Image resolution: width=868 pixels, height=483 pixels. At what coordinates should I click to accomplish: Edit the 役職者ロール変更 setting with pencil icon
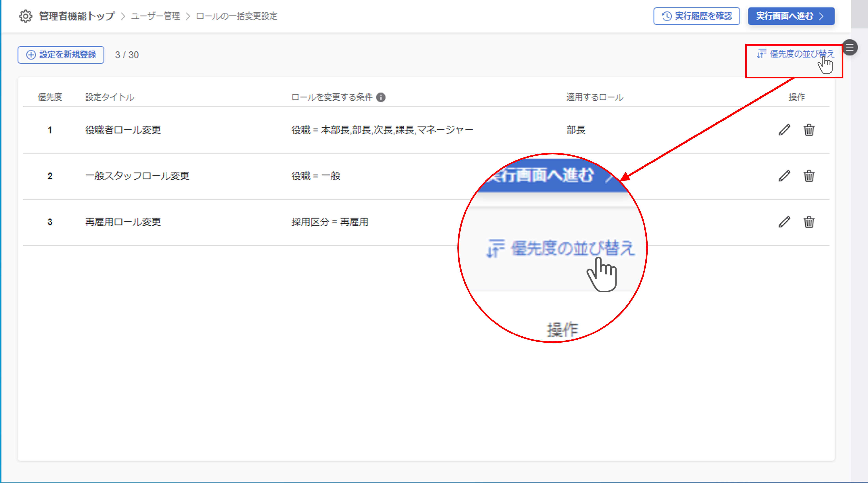pos(784,130)
